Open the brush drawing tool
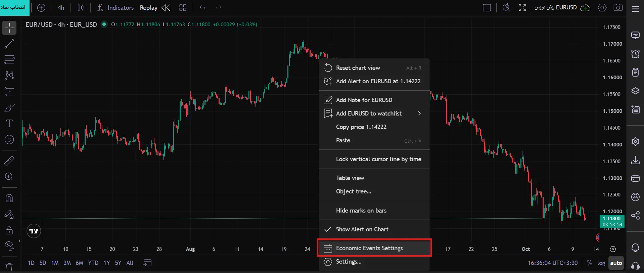 click(9, 108)
